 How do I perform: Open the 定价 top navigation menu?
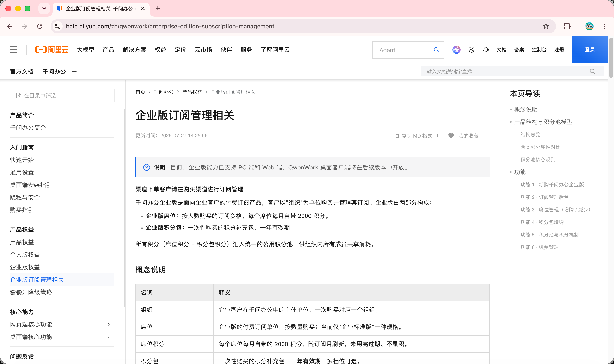[x=180, y=50]
